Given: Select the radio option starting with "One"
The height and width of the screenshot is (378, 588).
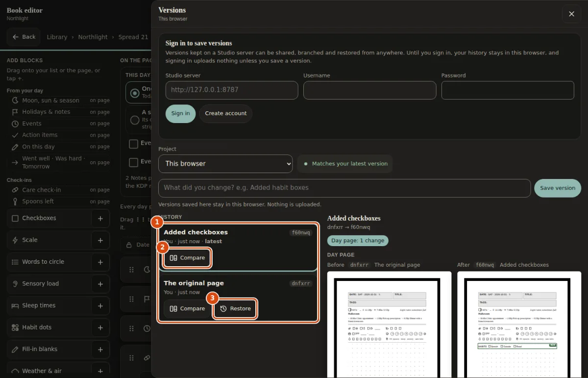Looking at the screenshot, I should click(x=135, y=92).
